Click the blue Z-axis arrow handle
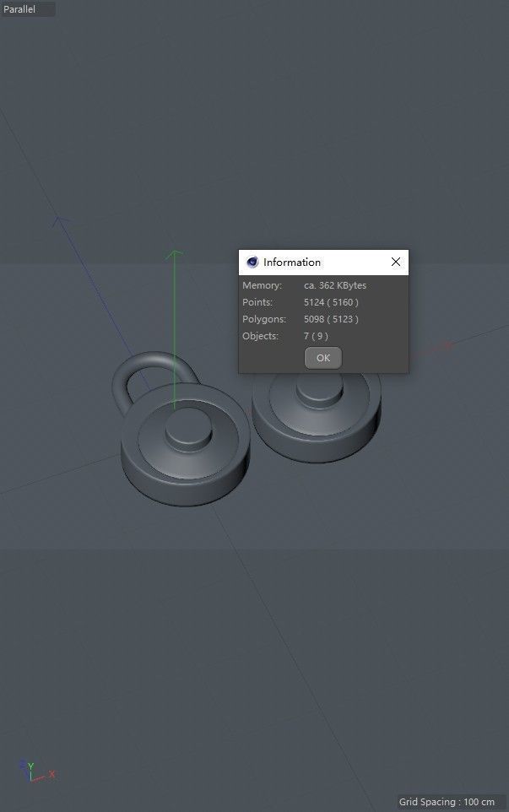 pos(62,222)
